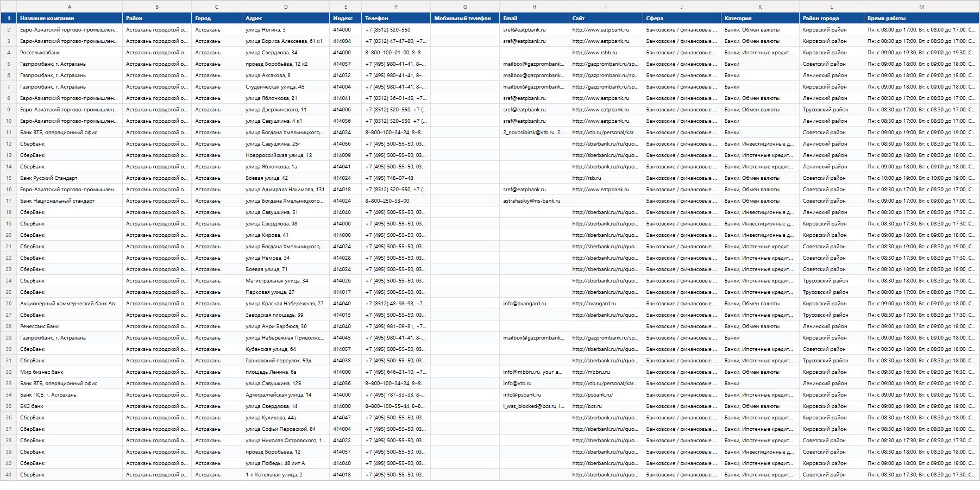Select the 'Ренессанс Банк' cell
Screen dimensions: 980x490
(x=70, y=326)
